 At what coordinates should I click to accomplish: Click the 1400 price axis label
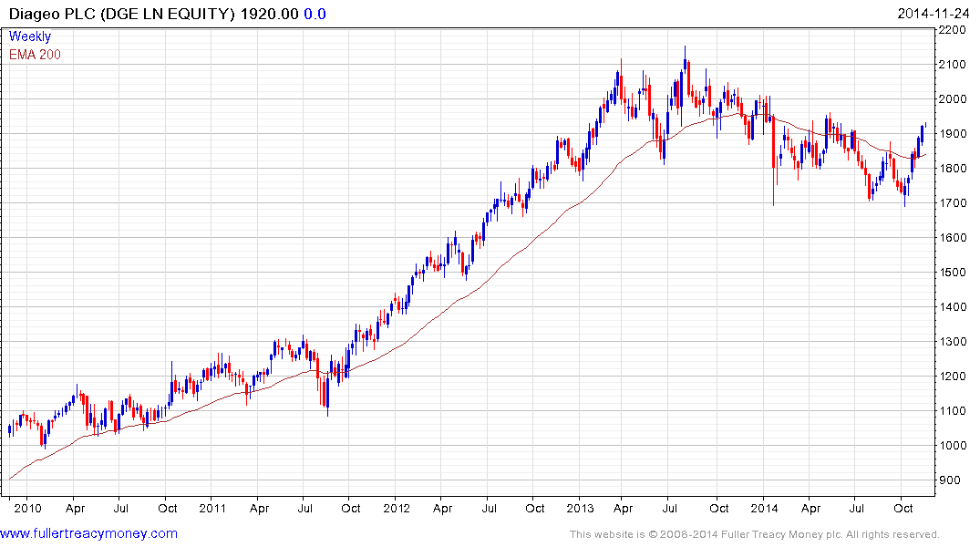pos(953,307)
